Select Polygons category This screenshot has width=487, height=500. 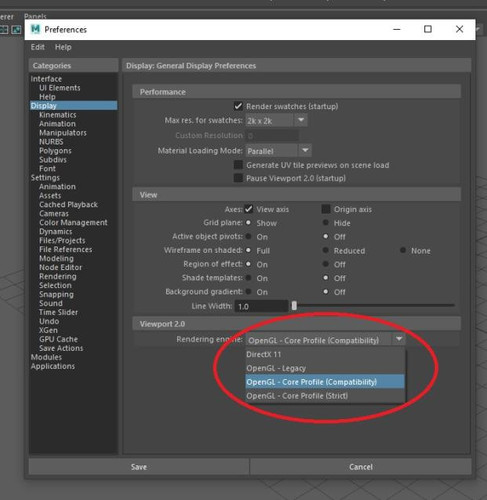coord(55,151)
